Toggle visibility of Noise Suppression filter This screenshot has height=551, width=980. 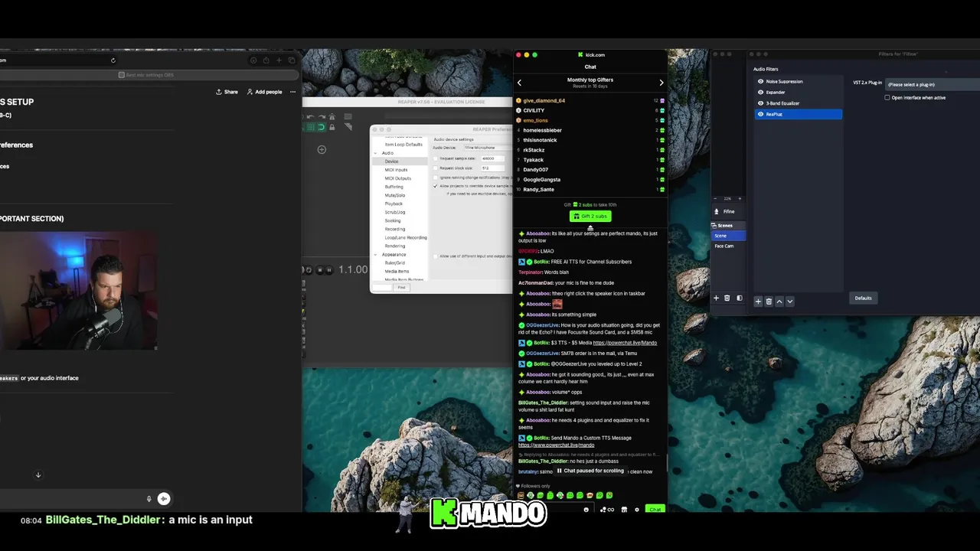coord(760,81)
